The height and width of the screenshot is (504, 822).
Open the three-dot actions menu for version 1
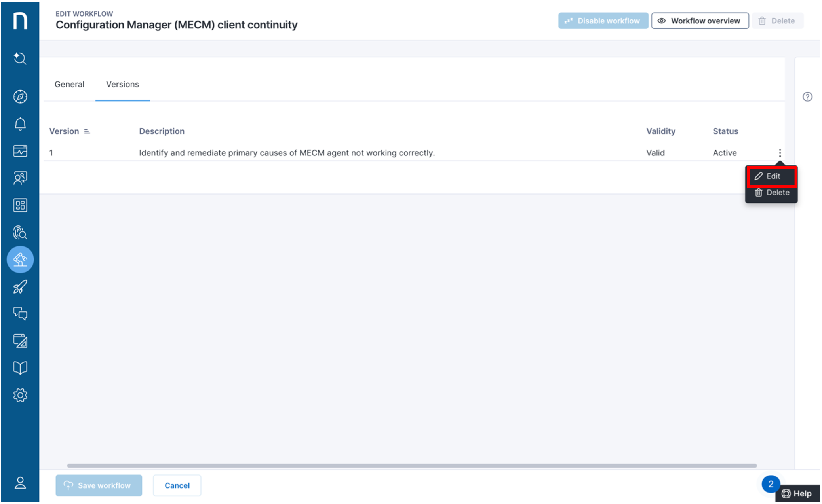(780, 153)
